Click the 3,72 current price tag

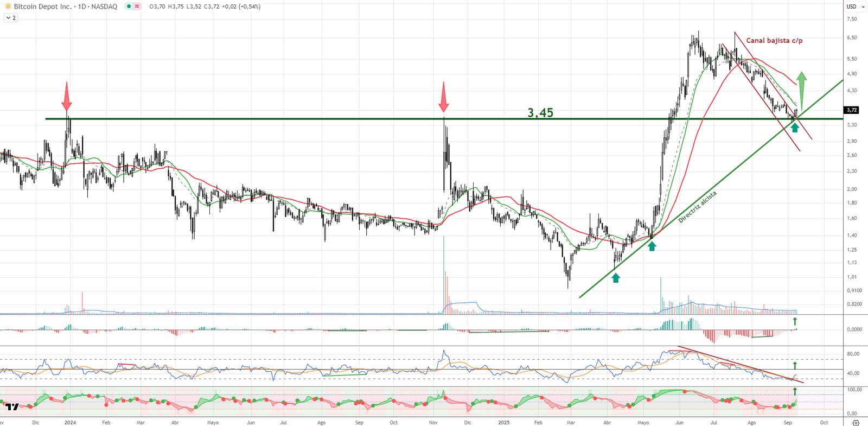(852, 110)
